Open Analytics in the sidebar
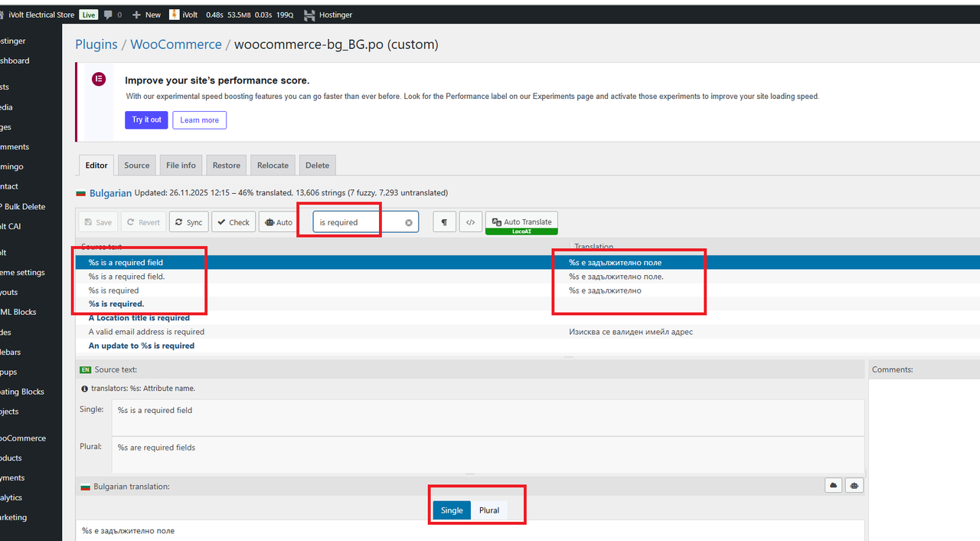980x541 pixels. point(11,497)
